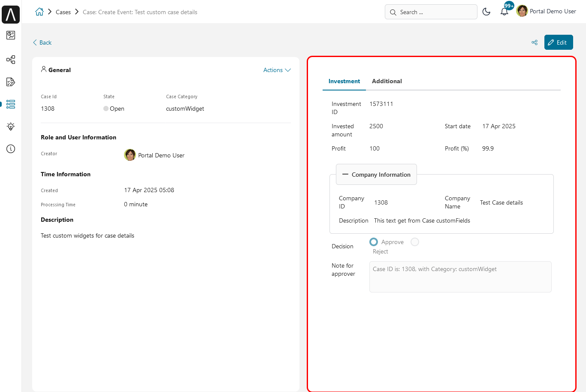Open the cases list icon in sidebar
Image resolution: width=586 pixels, height=392 pixels.
pyautogui.click(x=11, y=104)
